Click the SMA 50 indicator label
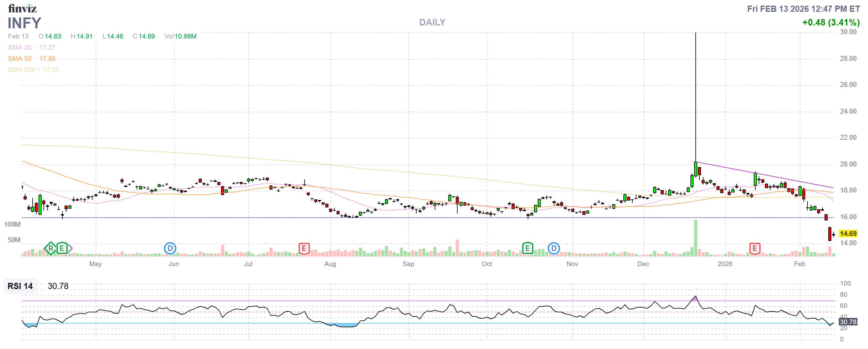The width and height of the screenshot is (868, 349). point(20,59)
